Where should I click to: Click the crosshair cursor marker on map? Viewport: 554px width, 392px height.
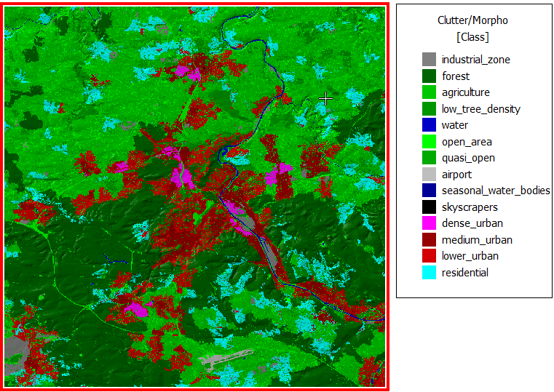[326, 98]
